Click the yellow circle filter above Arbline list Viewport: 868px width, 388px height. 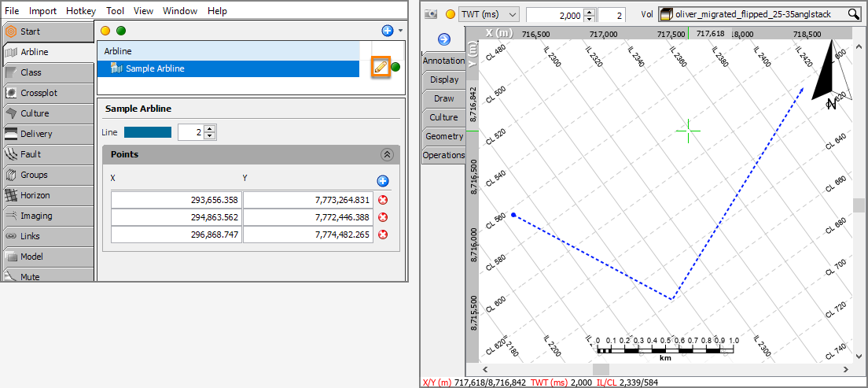click(x=105, y=31)
